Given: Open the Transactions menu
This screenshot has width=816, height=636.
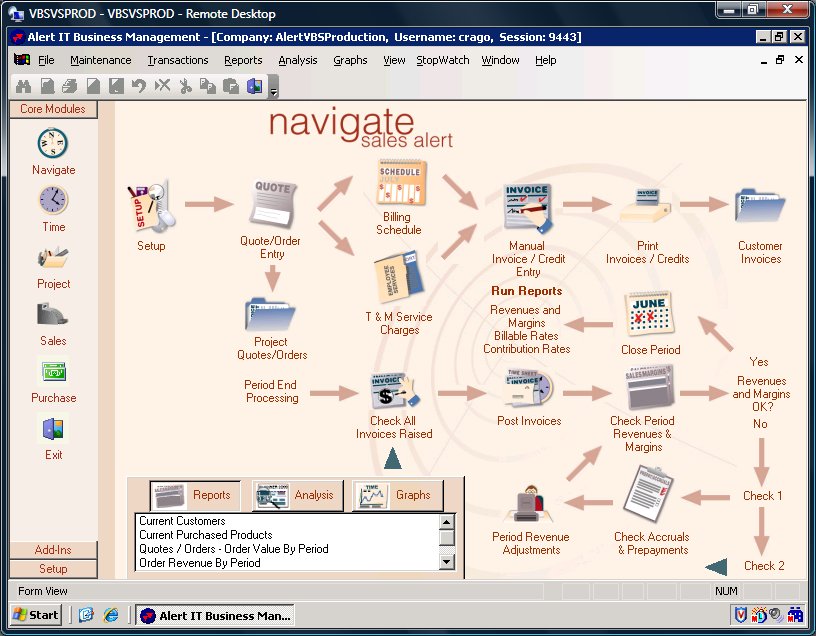Looking at the screenshot, I should (177, 60).
